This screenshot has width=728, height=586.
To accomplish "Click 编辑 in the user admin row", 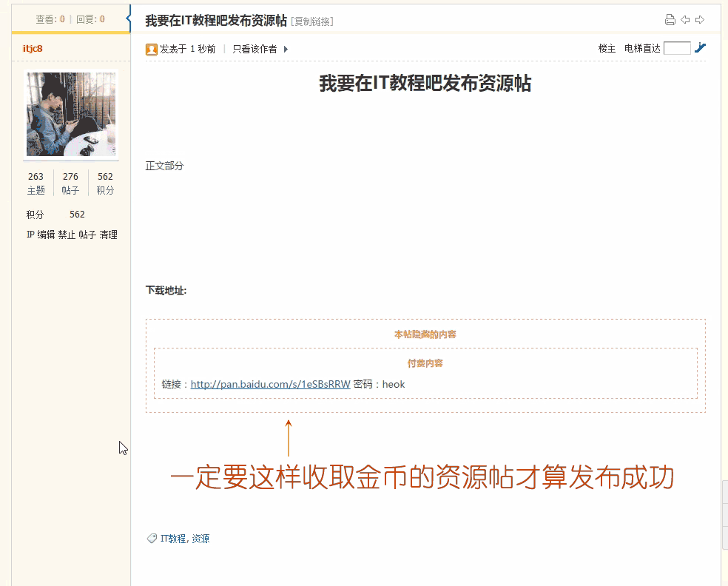I will (47, 235).
